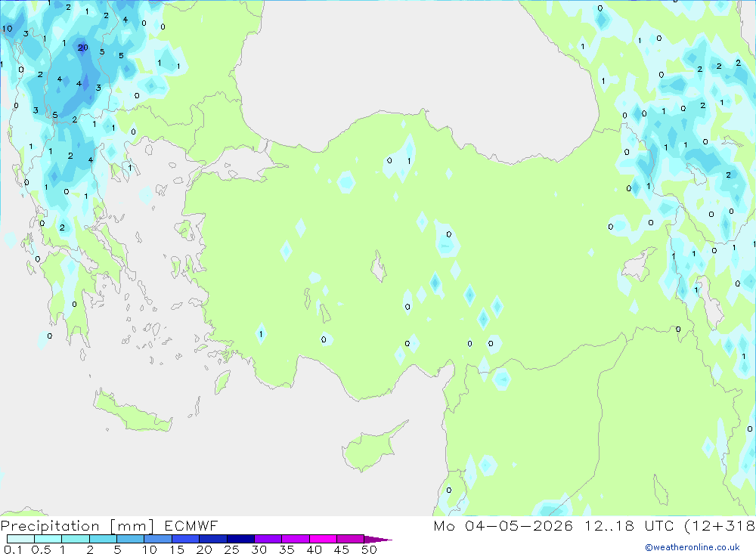The height and width of the screenshot is (554, 756).
Task: Select the 5–10 mm legend color swatch
Action: [x=131, y=539]
